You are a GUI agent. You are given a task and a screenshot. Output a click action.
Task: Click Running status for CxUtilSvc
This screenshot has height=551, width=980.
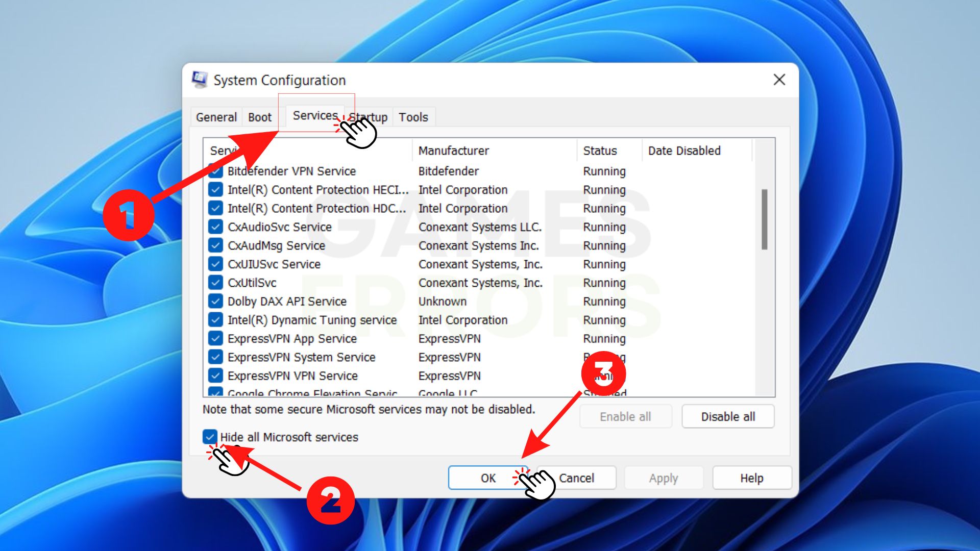(604, 283)
